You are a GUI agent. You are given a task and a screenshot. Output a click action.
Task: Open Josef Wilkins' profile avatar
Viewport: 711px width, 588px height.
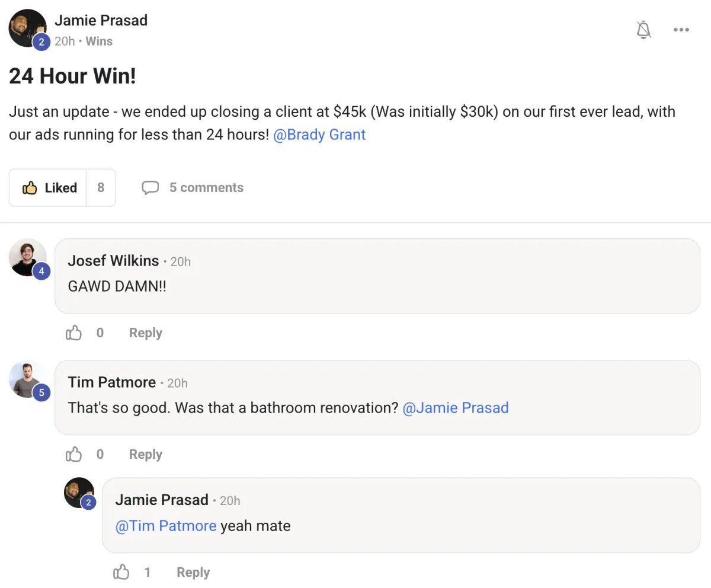coord(27,257)
